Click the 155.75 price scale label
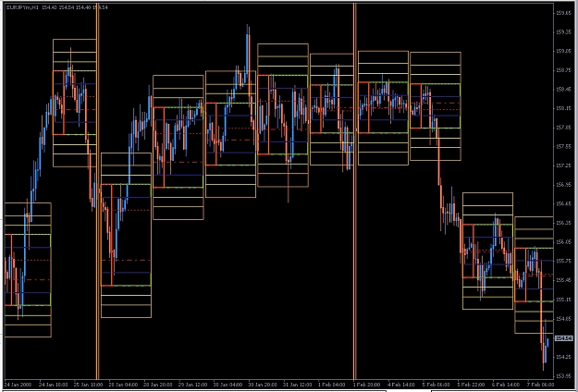Viewport: 578px width, 392px height. (565, 262)
